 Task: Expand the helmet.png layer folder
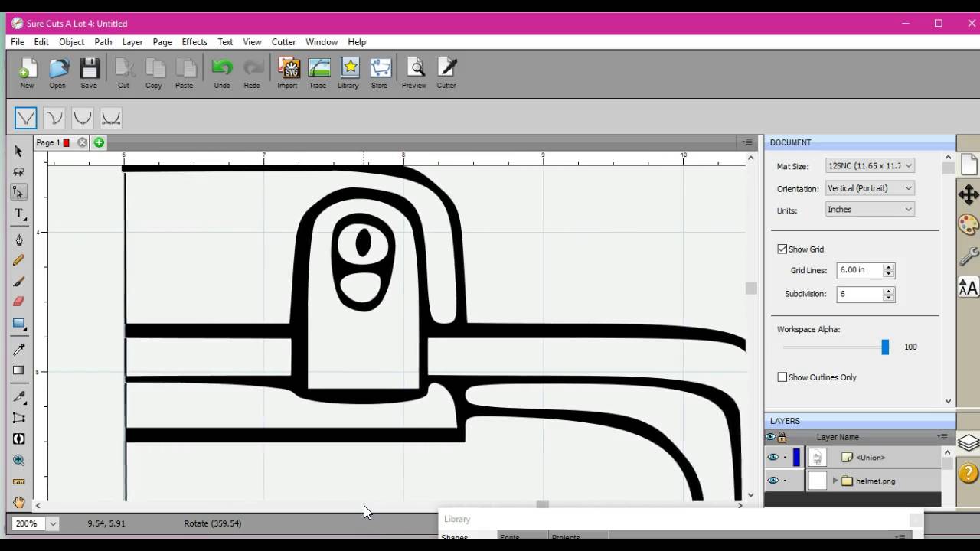(x=835, y=481)
